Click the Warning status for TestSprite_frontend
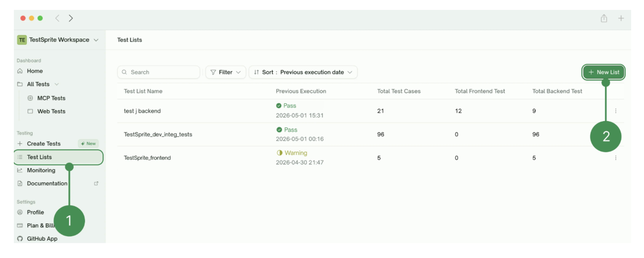 292,153
